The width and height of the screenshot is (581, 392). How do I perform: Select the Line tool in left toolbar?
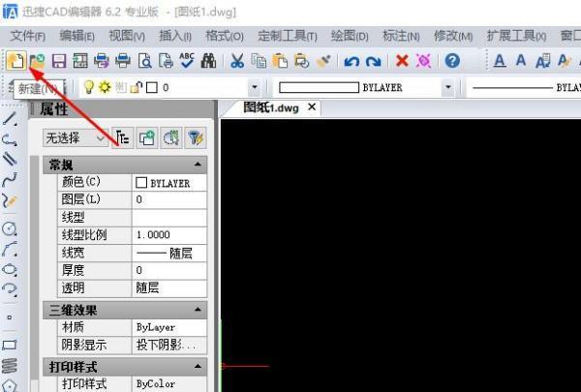click(x=10, y=119)
